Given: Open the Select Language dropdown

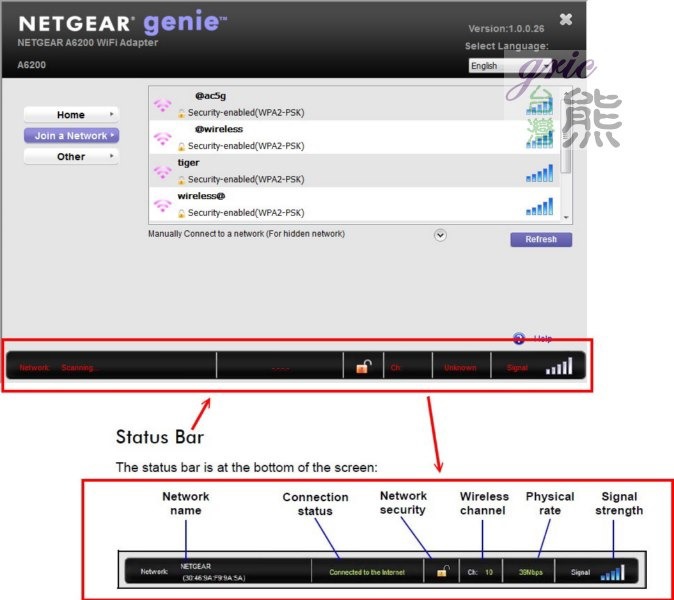Looking at the screenshot, I should [x=510, y=66].
